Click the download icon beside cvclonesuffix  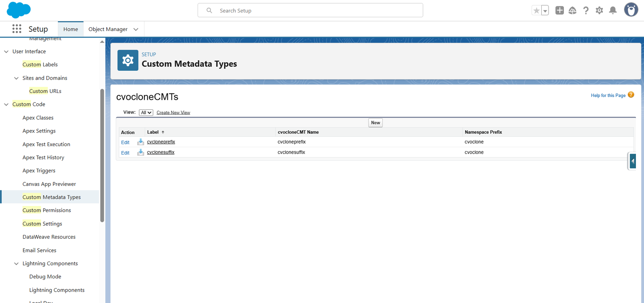(x=140, y=152)
